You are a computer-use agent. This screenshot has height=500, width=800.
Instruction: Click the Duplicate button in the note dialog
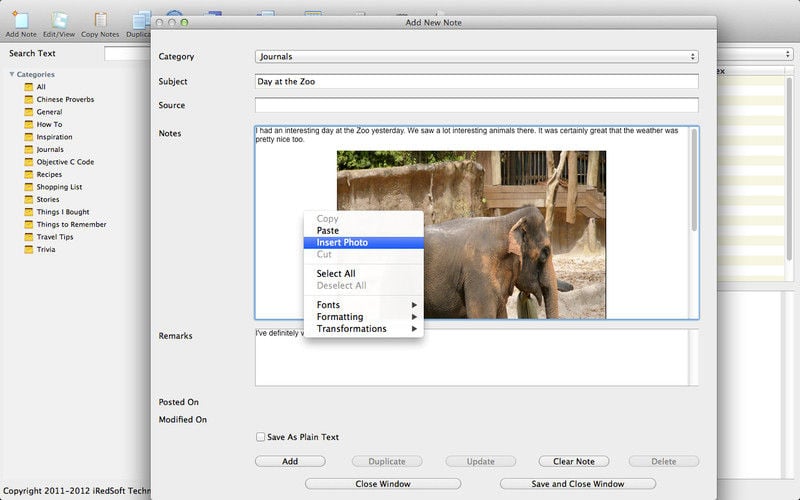(x=387, y=461)
